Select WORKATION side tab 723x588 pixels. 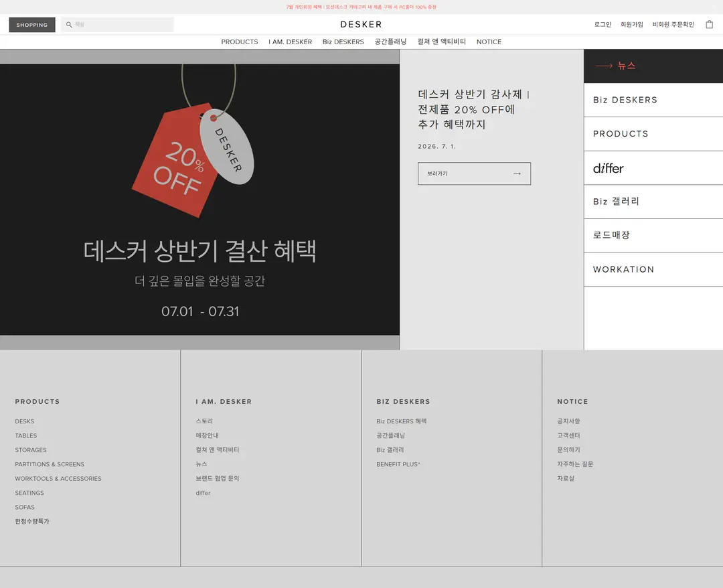(x=653, y=269)
